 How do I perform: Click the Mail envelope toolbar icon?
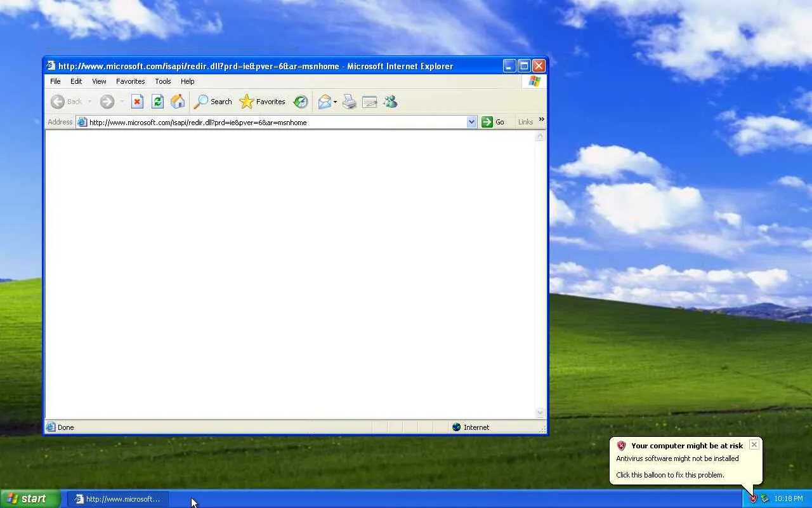[325, 102]
